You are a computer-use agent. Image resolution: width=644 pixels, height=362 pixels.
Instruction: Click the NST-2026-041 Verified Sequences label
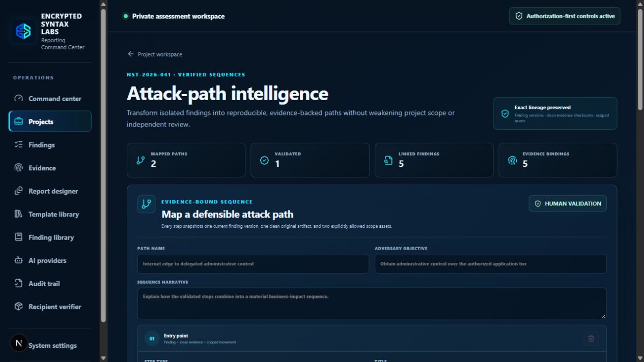[186, 75]
